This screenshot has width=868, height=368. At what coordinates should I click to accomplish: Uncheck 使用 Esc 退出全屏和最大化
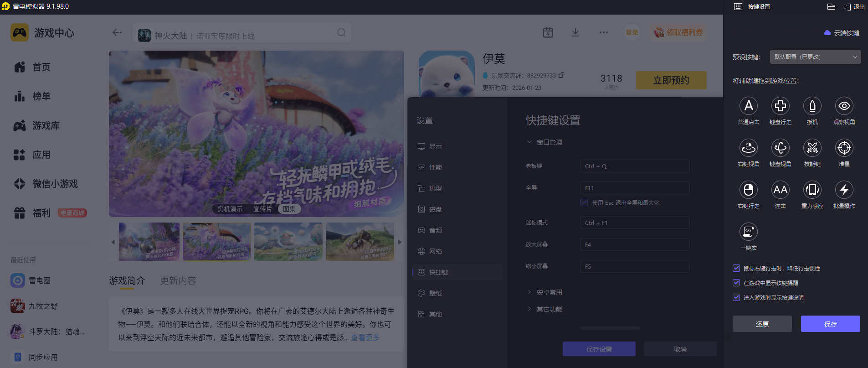tap(584, 202)
